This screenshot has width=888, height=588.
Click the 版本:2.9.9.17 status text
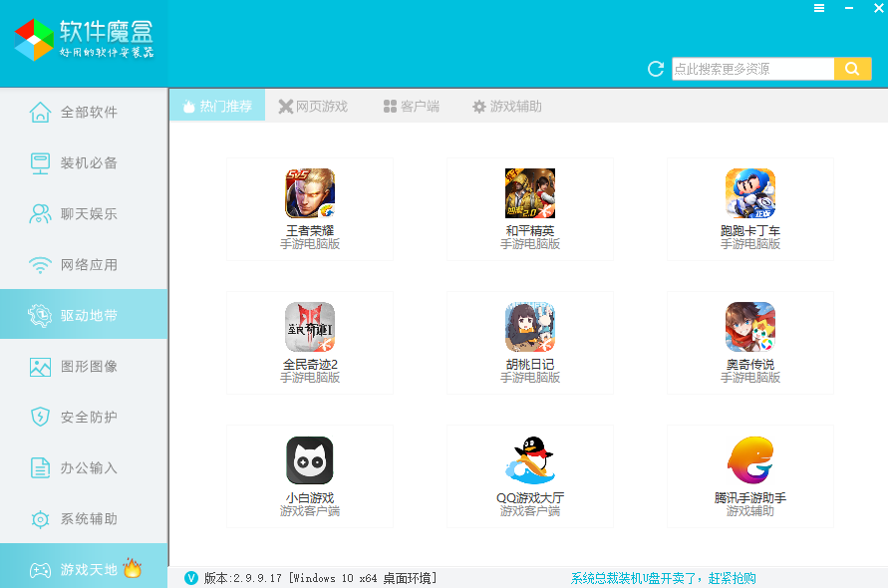click(243, 578)
